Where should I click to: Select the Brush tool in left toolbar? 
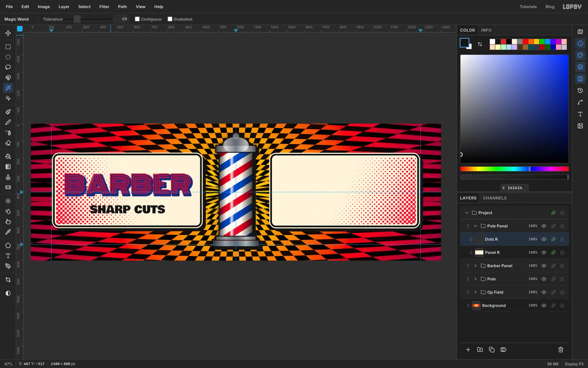[8, 112]
